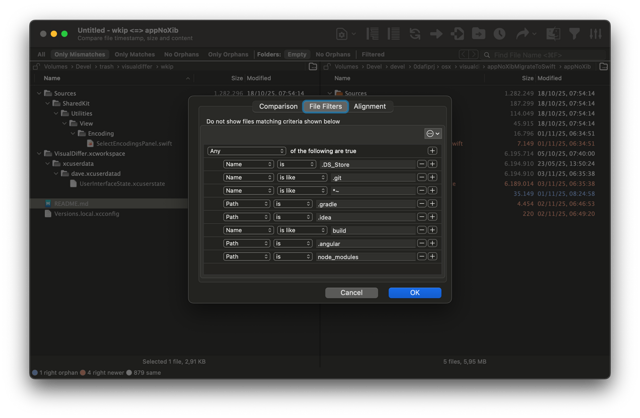Select README.md in the left pane
Screen dimensions: 640x418
pyautogui.click(x=71, y=204)
